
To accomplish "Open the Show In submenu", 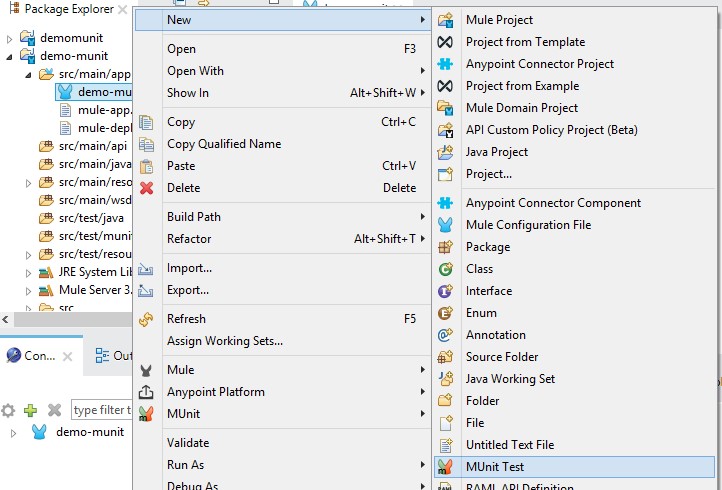I will 283,93.
